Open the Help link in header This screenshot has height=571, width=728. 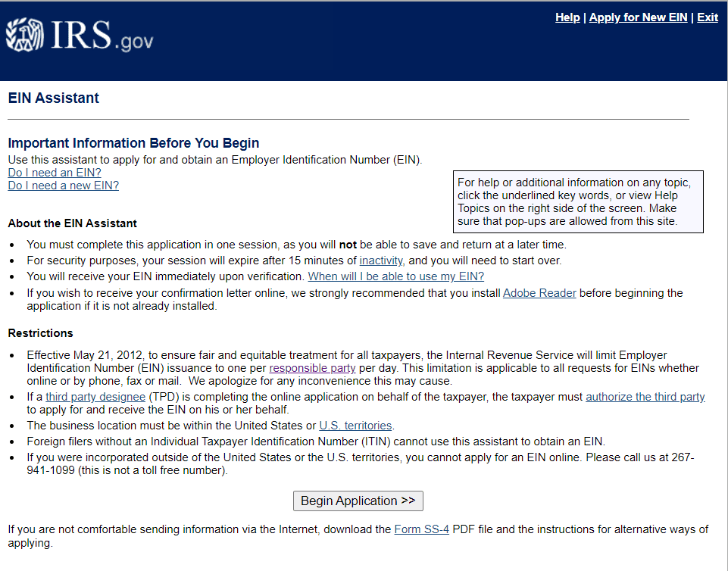(567, 17)
